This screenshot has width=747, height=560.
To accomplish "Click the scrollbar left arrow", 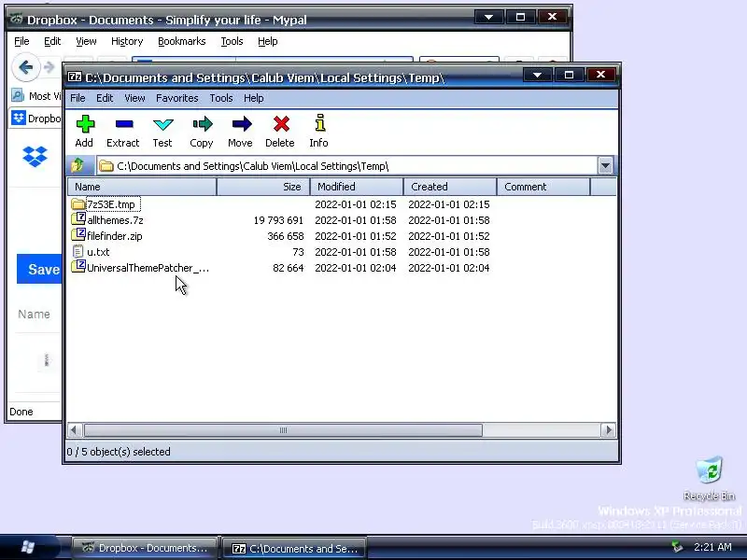I will click(x=74, y=430).
